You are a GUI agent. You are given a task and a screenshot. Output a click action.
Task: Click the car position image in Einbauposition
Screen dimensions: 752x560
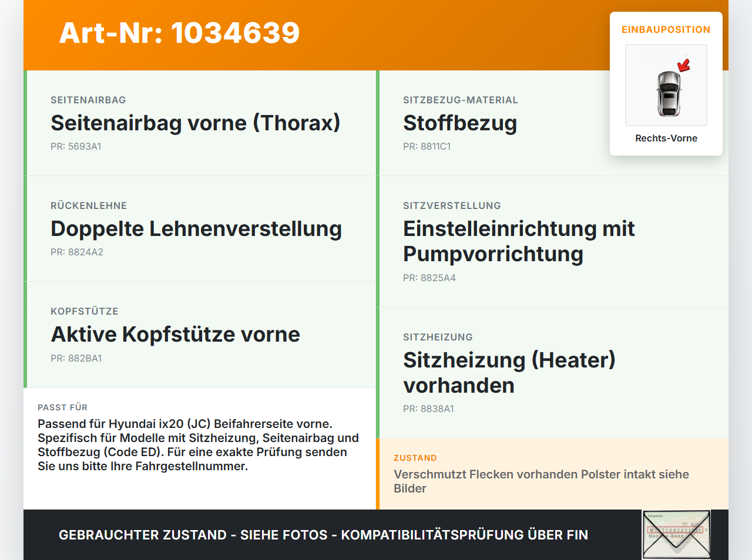coord(666,85)
